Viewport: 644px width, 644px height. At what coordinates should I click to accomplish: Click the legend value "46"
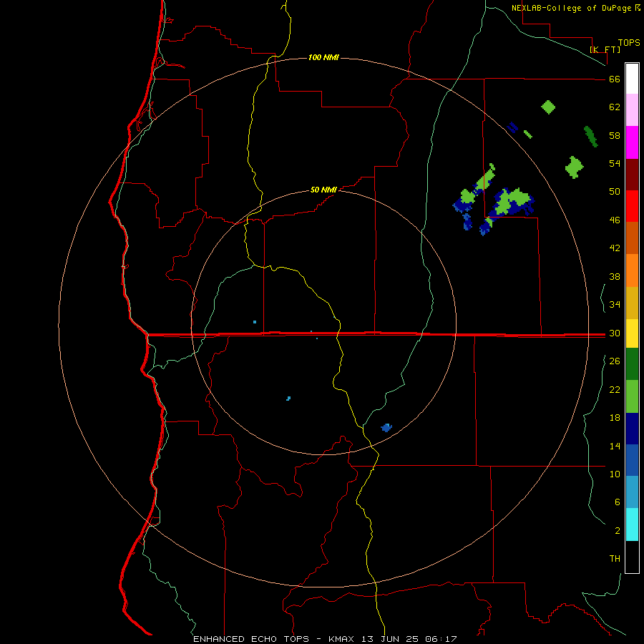click(615, 220)
